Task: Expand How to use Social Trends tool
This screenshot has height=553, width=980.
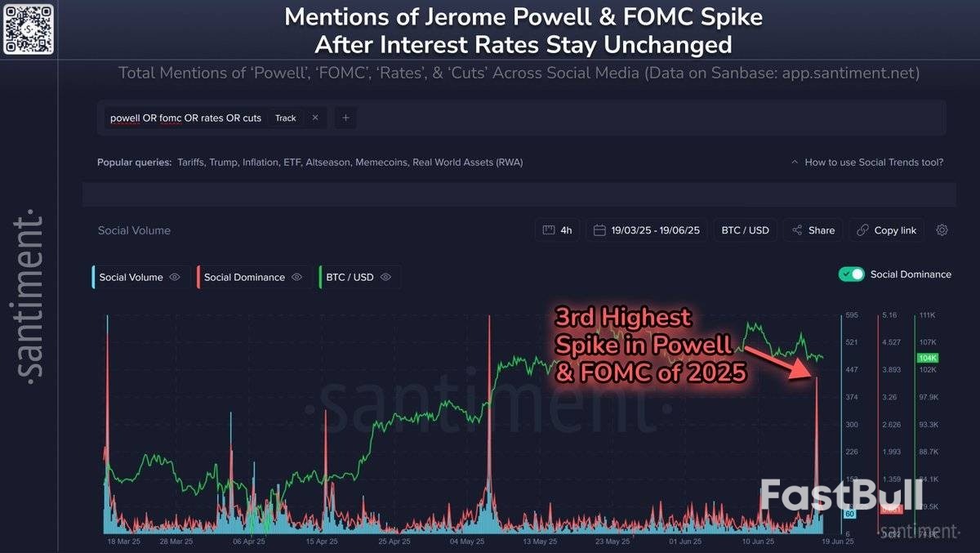Action: coord(867,162)
